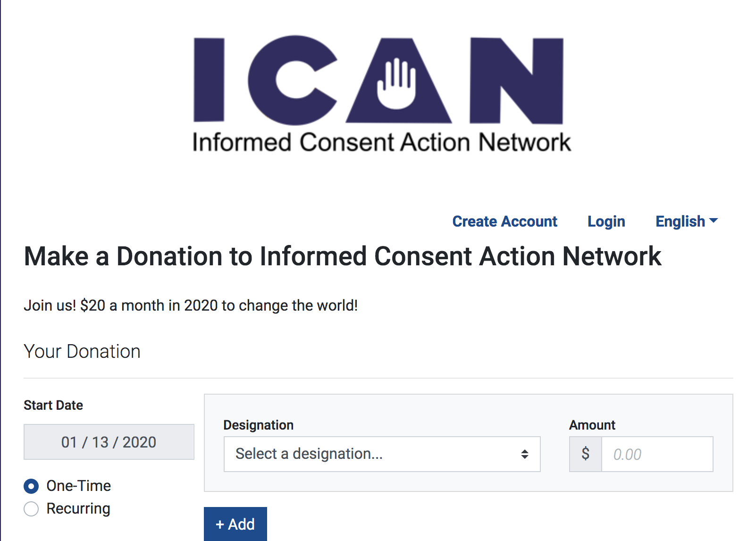This screenshot has height=541, width=756.
Task: Click the Recurring label text
Action: coord(78,508)
